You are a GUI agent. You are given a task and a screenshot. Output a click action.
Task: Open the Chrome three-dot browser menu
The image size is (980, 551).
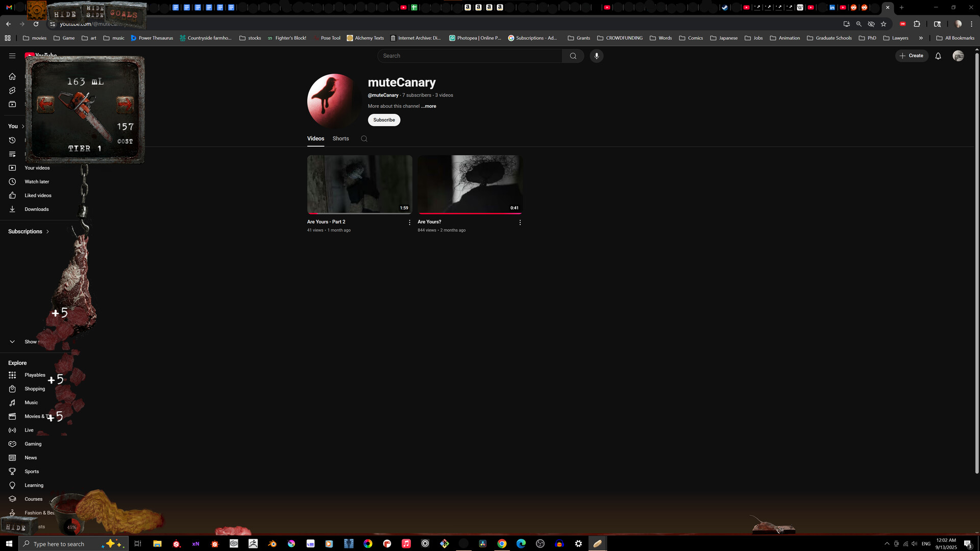pos(972,24)
